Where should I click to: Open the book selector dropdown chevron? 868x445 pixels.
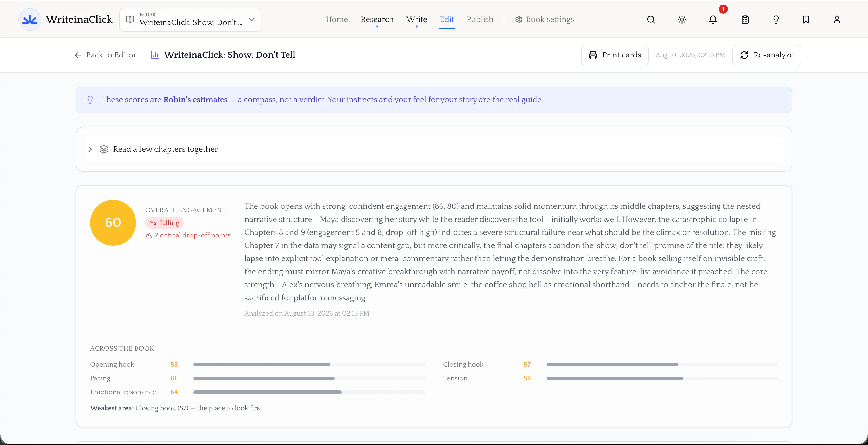252,20
